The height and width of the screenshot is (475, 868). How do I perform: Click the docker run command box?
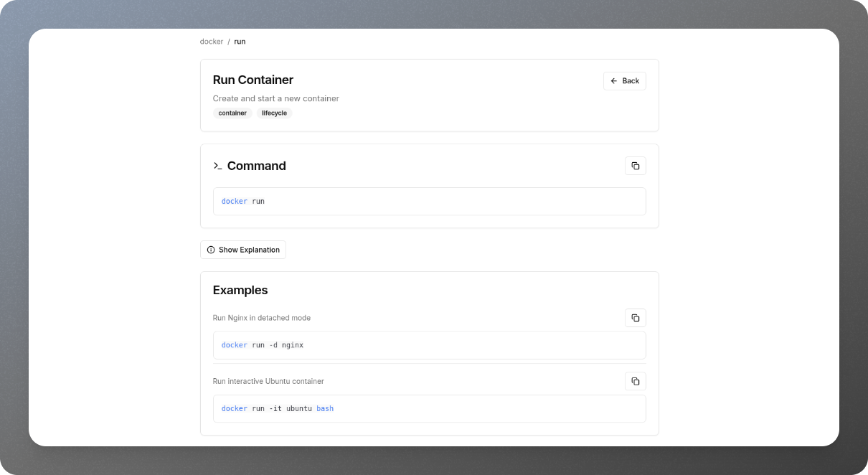point(429,202)
